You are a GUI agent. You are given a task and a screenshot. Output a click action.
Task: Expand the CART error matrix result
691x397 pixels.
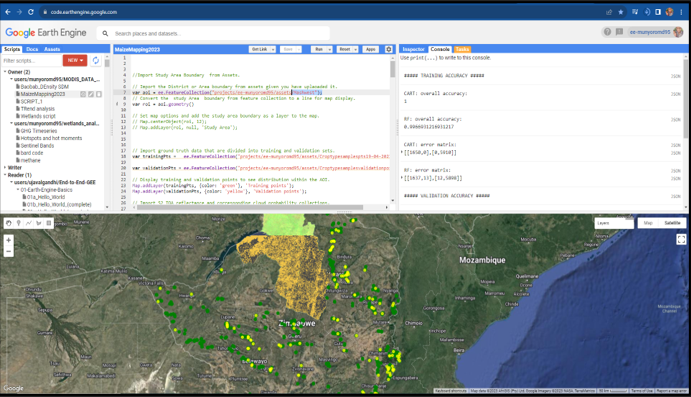point(402,152)
